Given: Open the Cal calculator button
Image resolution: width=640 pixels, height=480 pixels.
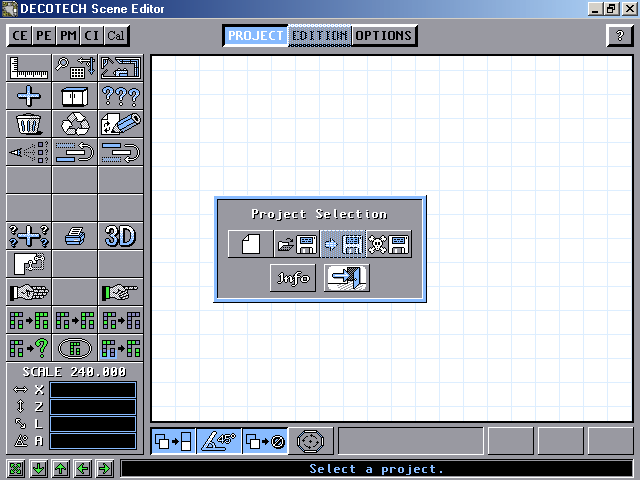Looking at the screenshot, I should point(116,36).
